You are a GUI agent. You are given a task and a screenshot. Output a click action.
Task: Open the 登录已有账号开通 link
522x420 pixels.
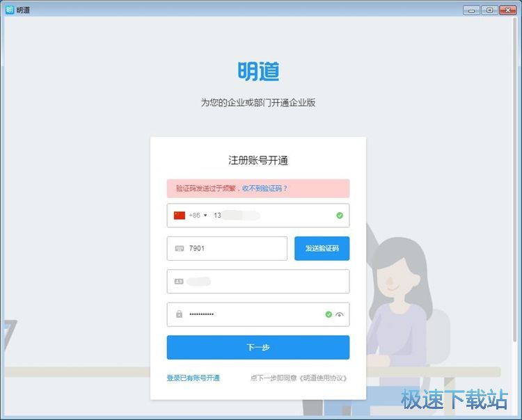[x=193, y=378]
